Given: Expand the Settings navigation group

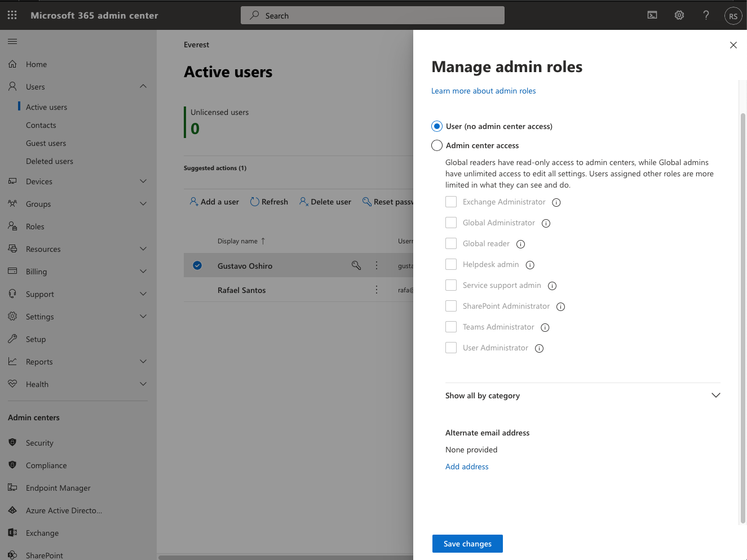Looking at the screenshot, I should tap(143, 316).
